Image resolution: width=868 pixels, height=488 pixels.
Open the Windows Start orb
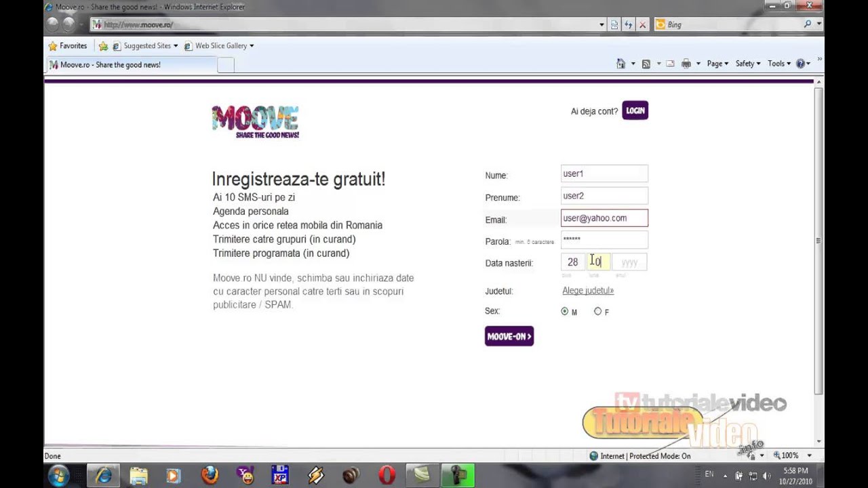coord(58,475)
